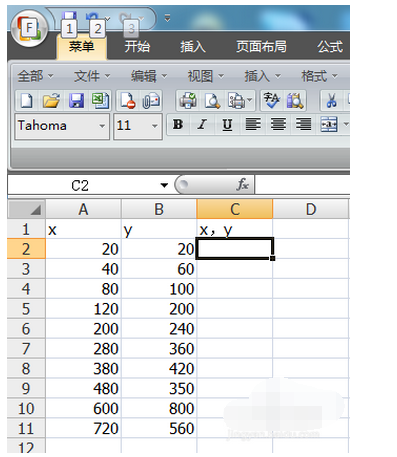Select cell A11 with value 720

coord(83,428)
